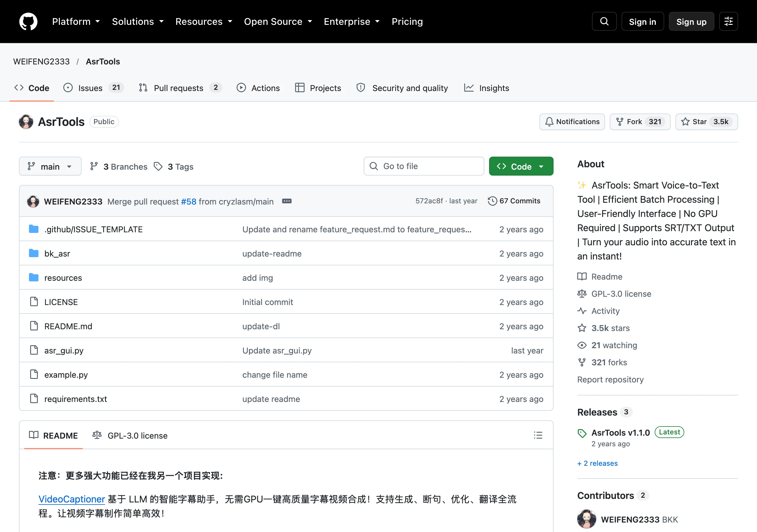
Task: Expand the green Code dropdown button
Action: coord(521,166)
